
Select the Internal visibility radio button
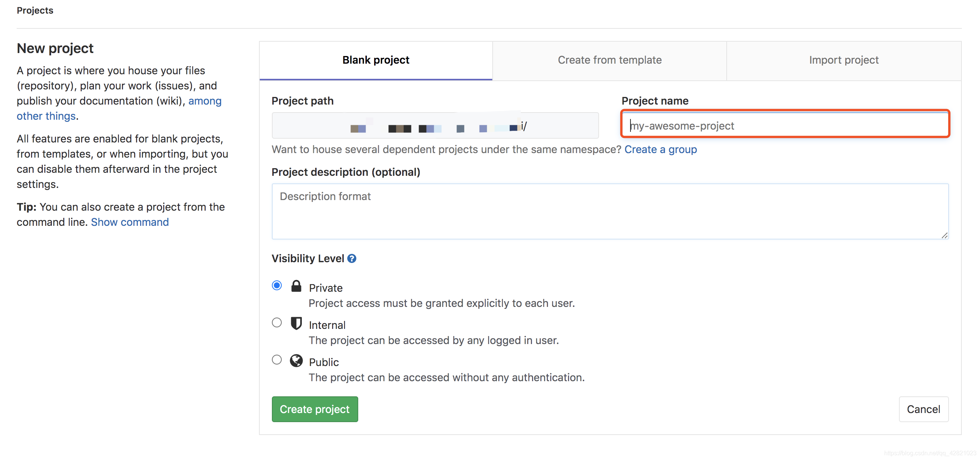pos(276,322)
